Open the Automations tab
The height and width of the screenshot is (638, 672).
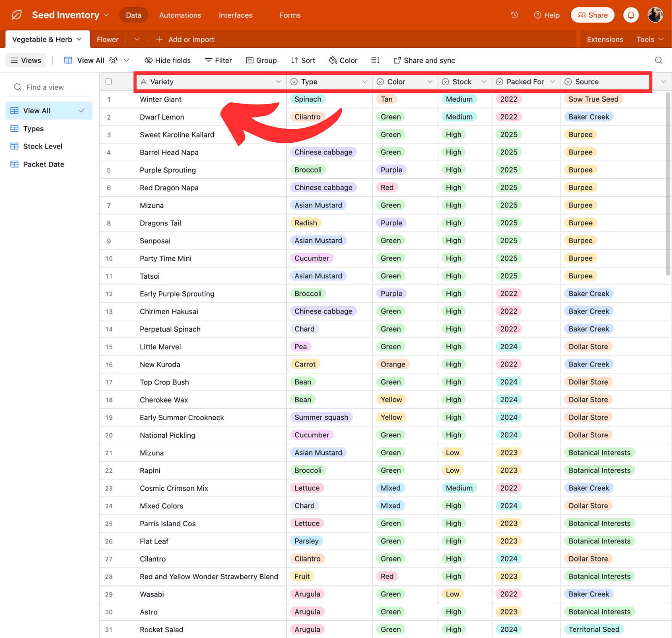click(x=180, y=15)
